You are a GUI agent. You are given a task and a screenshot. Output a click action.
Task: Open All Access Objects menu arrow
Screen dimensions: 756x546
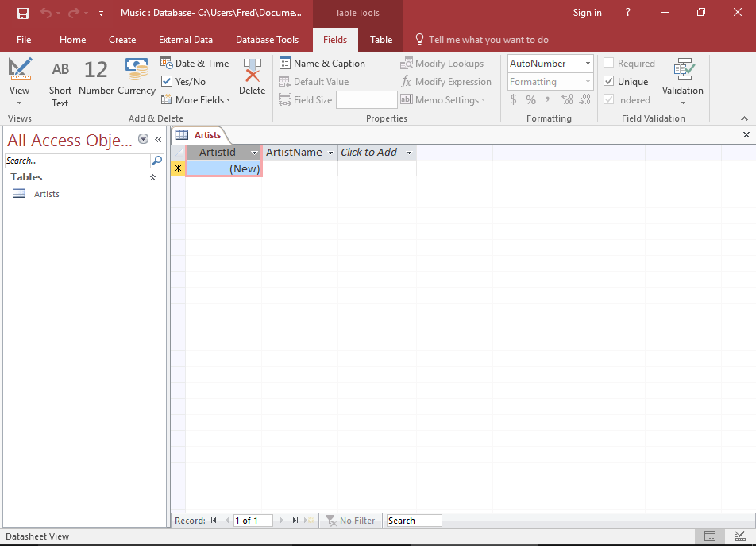[x=143, y=139]
